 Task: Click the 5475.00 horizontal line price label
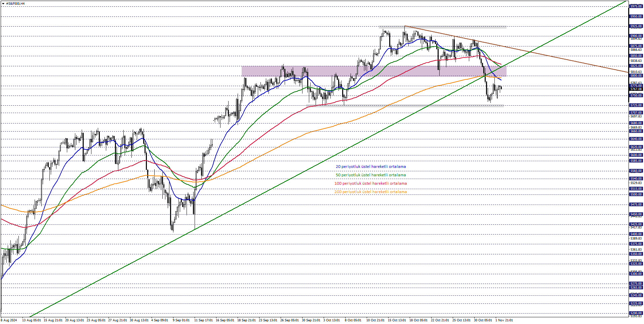[636, 205]
